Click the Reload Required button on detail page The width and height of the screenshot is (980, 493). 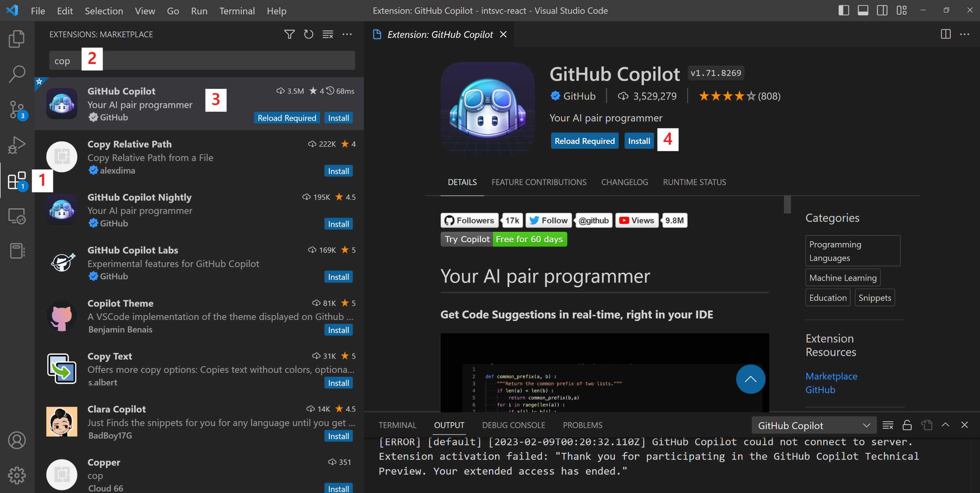click(584, 141)
